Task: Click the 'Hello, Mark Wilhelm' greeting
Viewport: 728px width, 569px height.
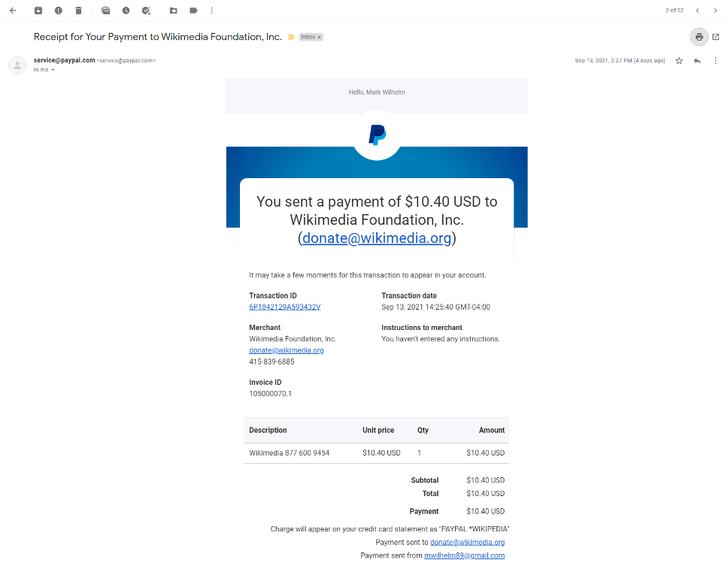Action: (377, 92)
